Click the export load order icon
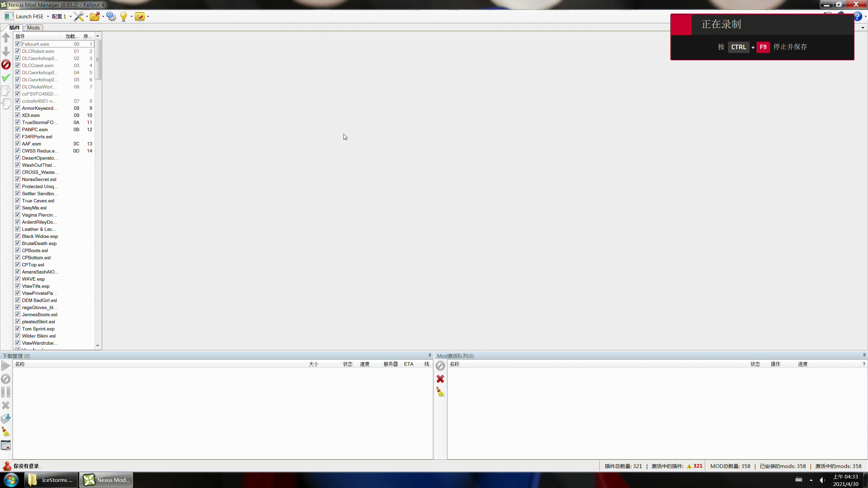 point(6,90)
